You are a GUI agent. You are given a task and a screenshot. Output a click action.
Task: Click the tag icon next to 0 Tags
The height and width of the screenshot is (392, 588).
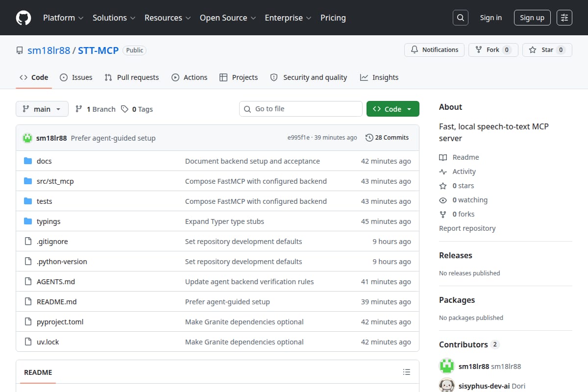click(125, 109)
